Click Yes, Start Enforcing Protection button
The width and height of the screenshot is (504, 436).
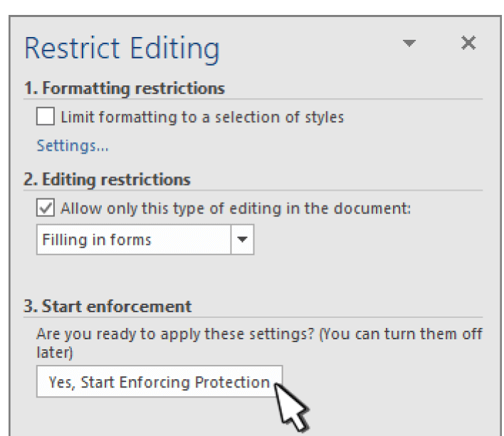click(159, 381)
